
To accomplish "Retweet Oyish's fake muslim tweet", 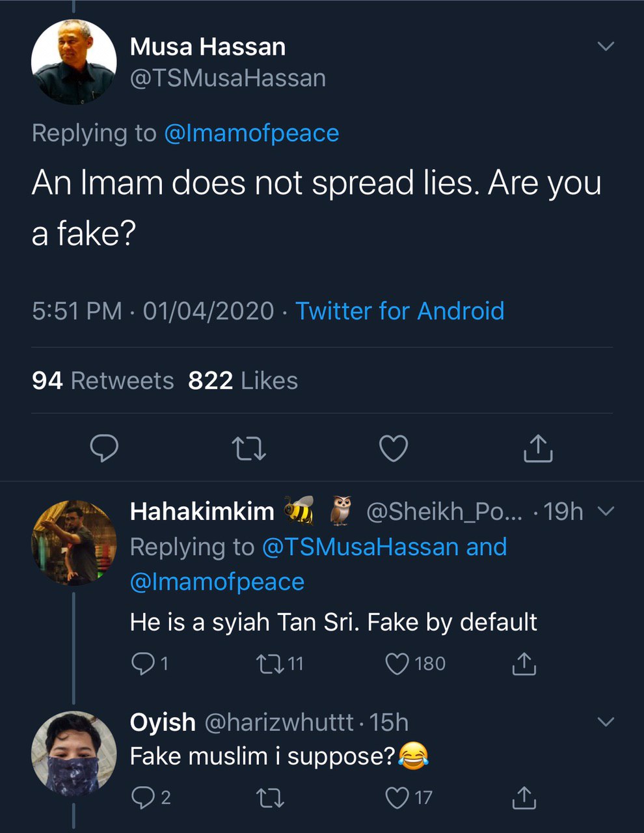I will pos(269,797).
